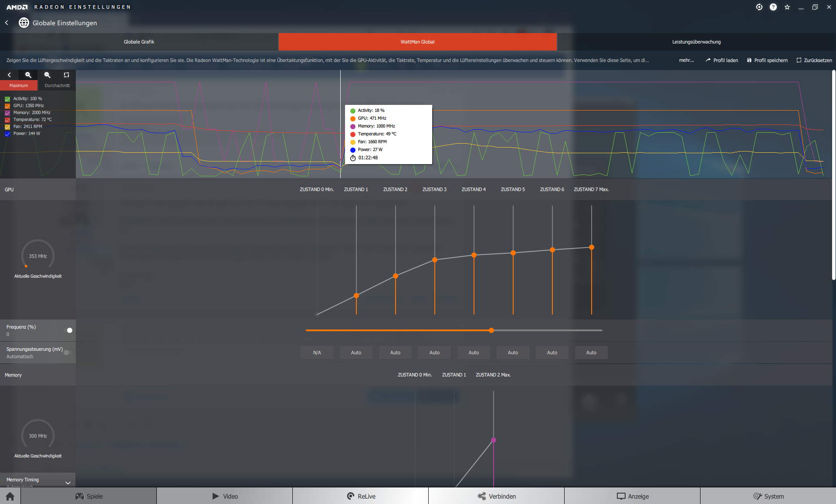Open the System section
Image resolution: width=836 pixels, height=504 pixels.
pos(768,496)
